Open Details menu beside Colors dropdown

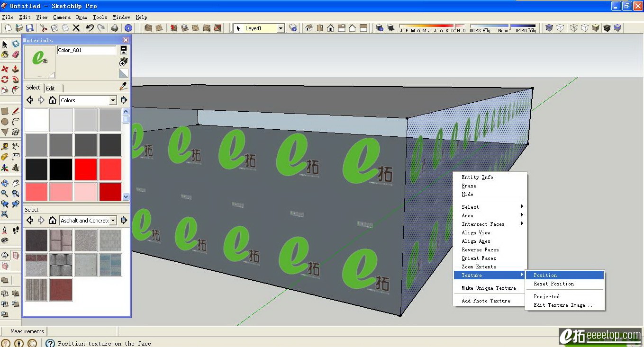pyautogui.click(x=124, y=100)
